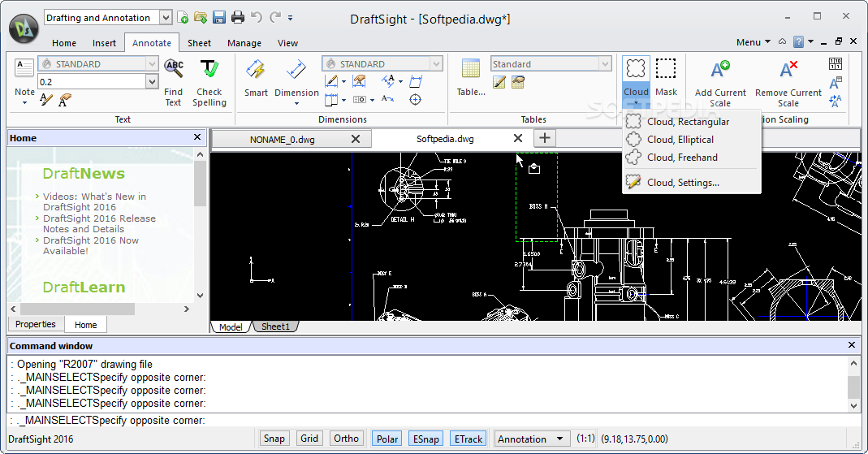
Task: Expand the Drafting and Annotation workspace dropdown
Action: [x=166, y=18]
